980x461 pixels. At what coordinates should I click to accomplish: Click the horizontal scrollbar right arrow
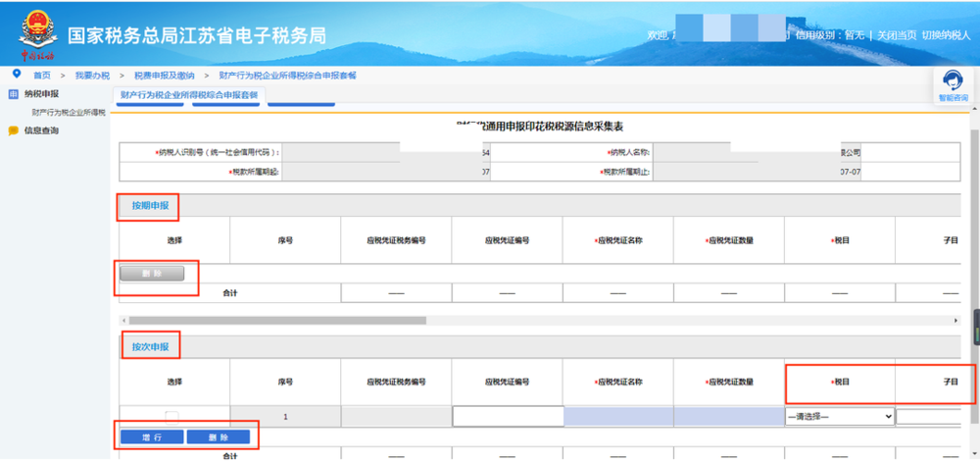coord(955,321)
